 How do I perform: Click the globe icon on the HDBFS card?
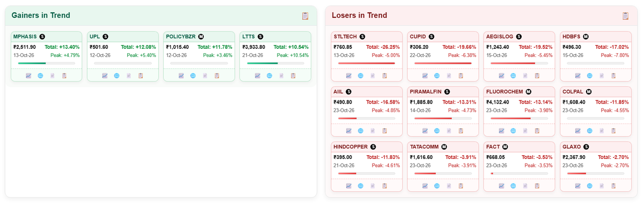click(x=589, y=76)
